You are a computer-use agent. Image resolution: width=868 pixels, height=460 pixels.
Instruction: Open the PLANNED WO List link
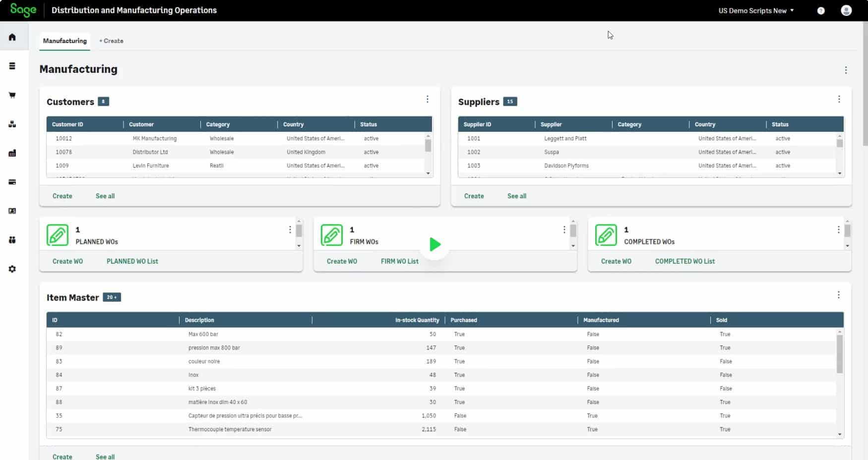point(132,261)
